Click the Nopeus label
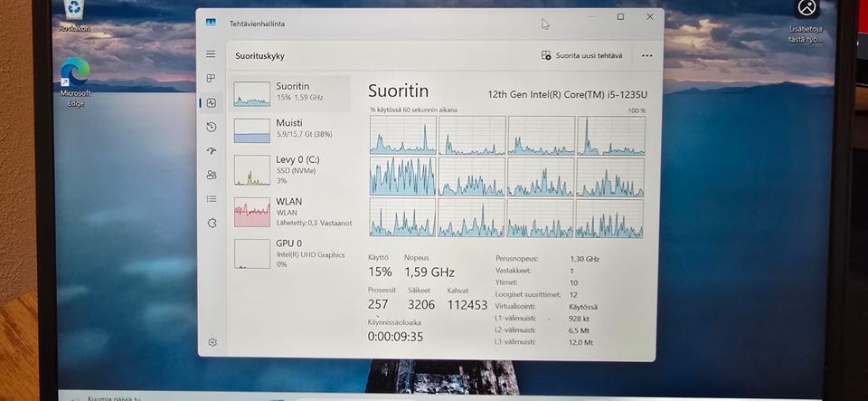The height and width of the screenshot is (401, 868). coord(416,258)
